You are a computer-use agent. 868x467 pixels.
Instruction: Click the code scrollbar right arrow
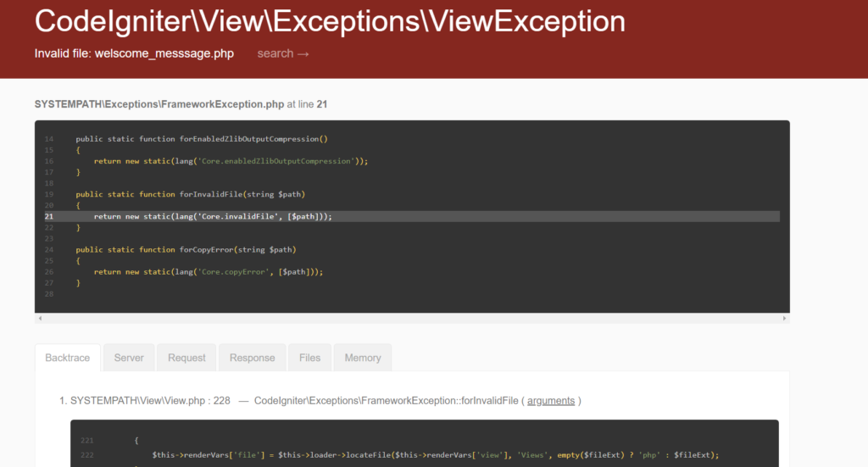pyautogui.click(x=785, y=319)
